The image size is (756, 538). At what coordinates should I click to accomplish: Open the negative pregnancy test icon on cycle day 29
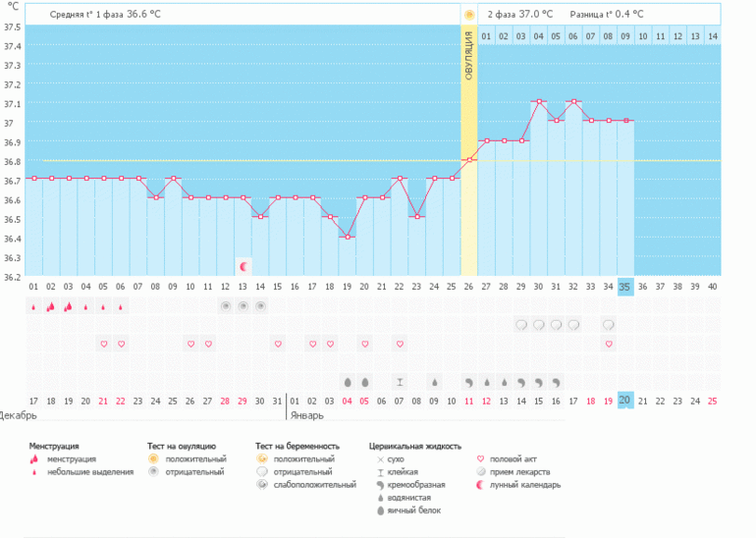521,325
